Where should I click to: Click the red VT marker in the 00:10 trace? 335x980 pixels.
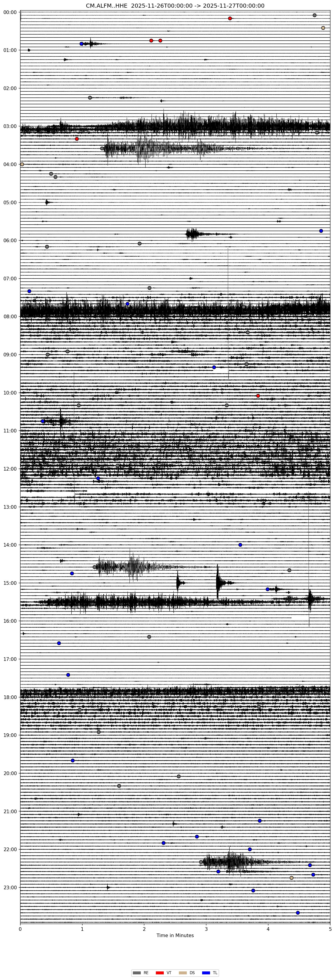(230, 18)
